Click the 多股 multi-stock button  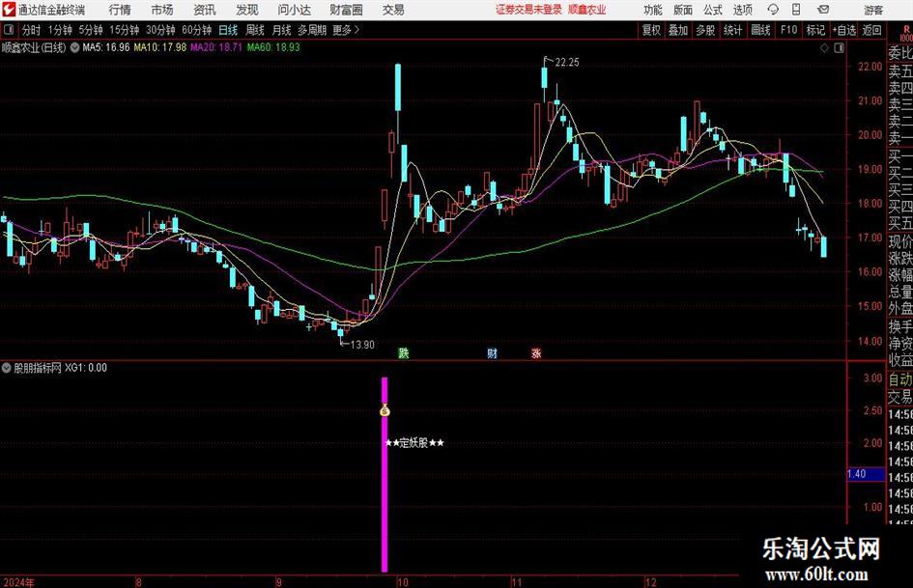[704, 30]
